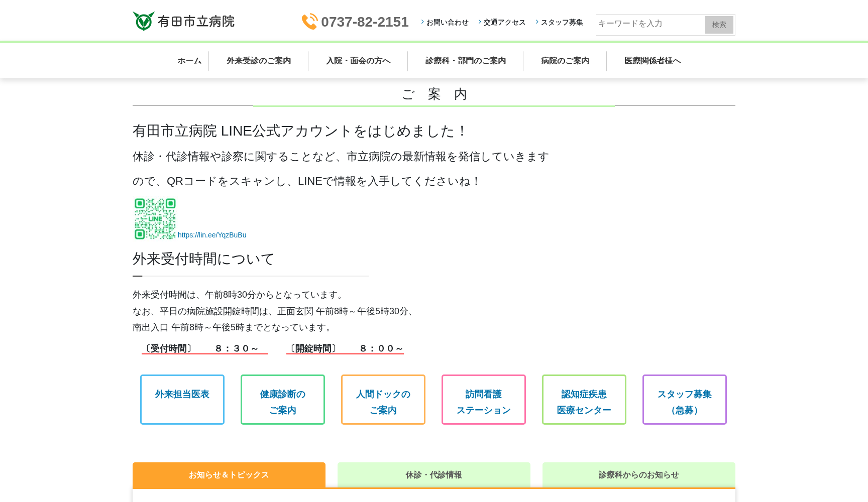This screenshot has height=502, width=868.
Task: Click the LINE公式アカウント announcement heading
Action: (300, 131)
